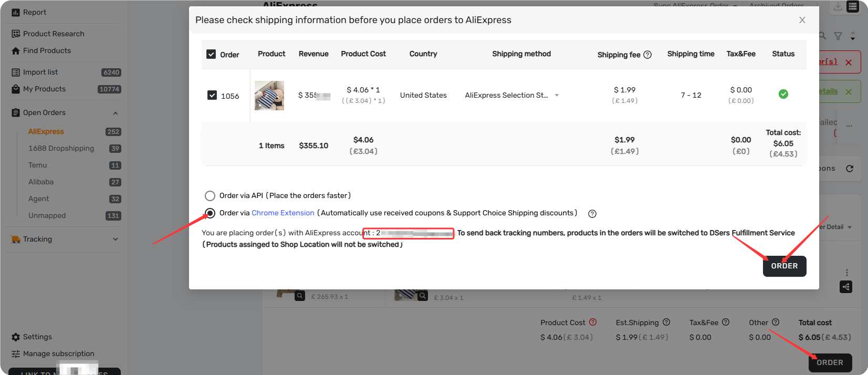Click the ORDER button in the dialog
Image resolution: width=868 pixels, height=375 pixels.
[785, 266]
